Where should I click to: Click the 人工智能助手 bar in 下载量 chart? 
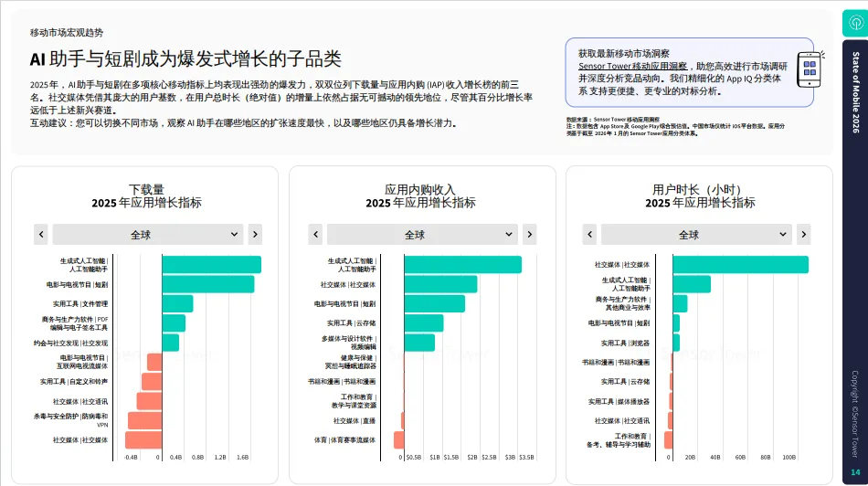click(x=211, y=265)
